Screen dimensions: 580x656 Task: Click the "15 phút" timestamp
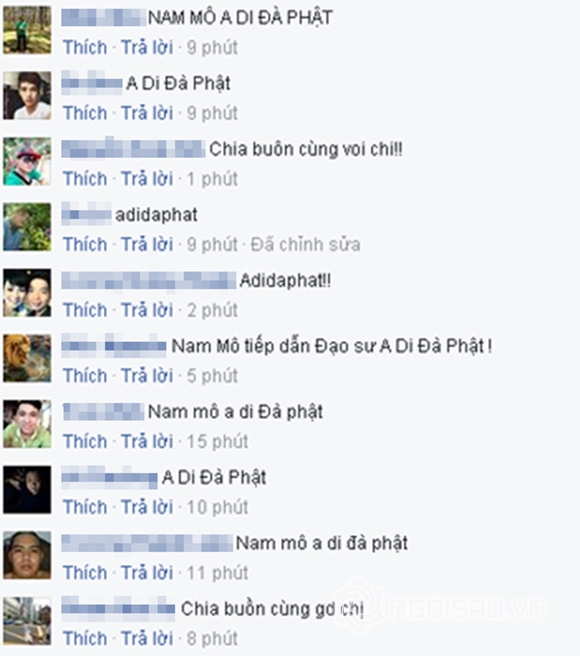217,441
